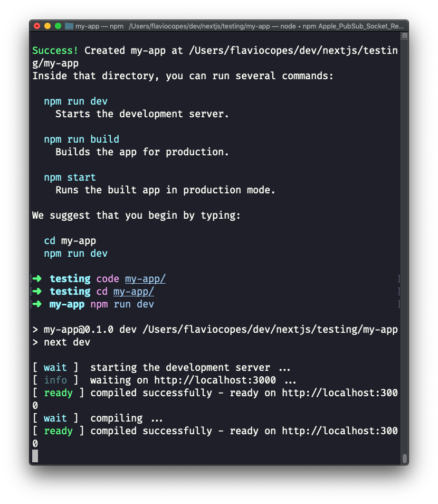Close the terminal with the red traffic light

37,25
